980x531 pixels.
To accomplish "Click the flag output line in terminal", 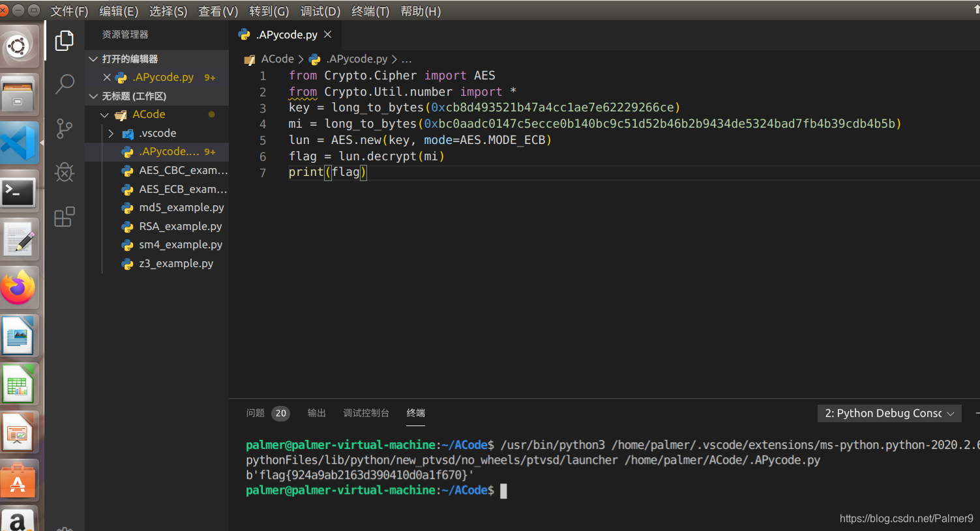I will click(359, 475).
